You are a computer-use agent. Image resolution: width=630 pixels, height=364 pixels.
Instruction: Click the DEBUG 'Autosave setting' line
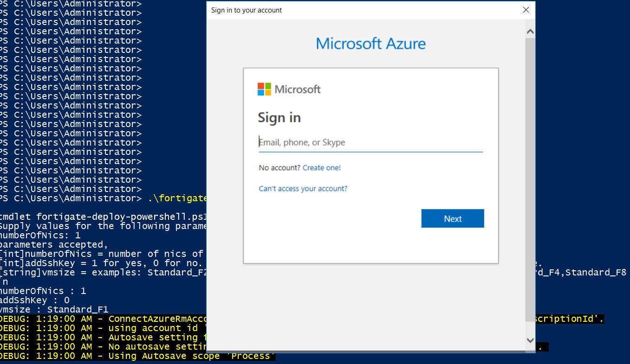click(x=103, y=338)
